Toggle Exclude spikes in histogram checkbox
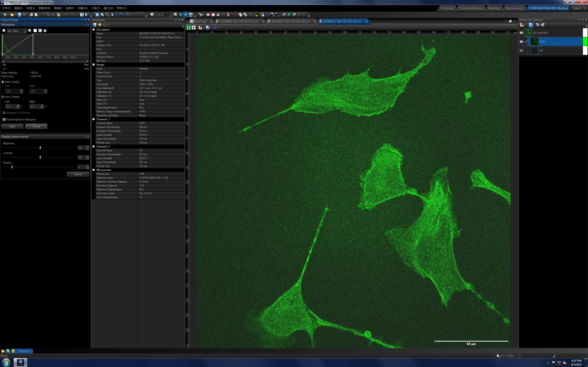588x367 pixels. pos(4,120)
